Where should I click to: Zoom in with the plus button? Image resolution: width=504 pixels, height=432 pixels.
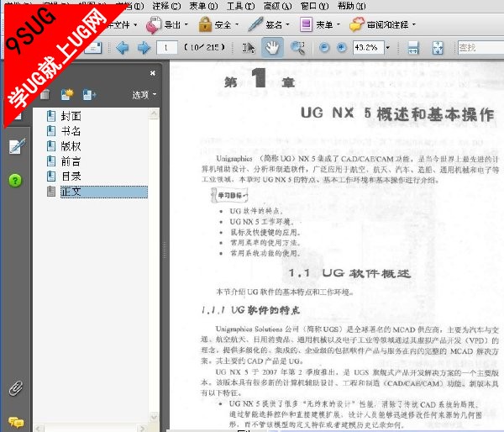point(341,48)
